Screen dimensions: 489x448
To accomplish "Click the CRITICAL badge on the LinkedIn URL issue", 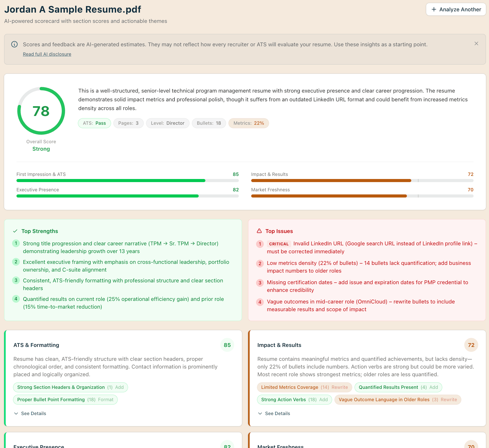I will tap(279, 244).
